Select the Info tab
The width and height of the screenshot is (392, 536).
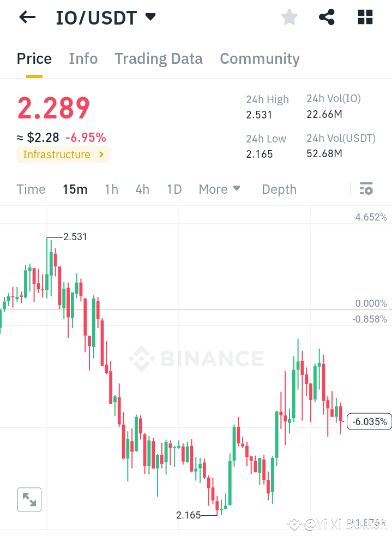(83, 58)
